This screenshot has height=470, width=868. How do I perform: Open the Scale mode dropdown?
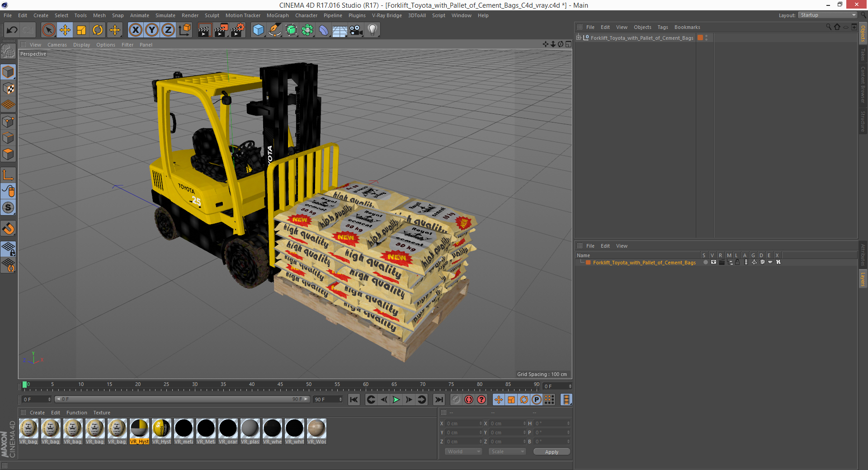pos(507,451)
